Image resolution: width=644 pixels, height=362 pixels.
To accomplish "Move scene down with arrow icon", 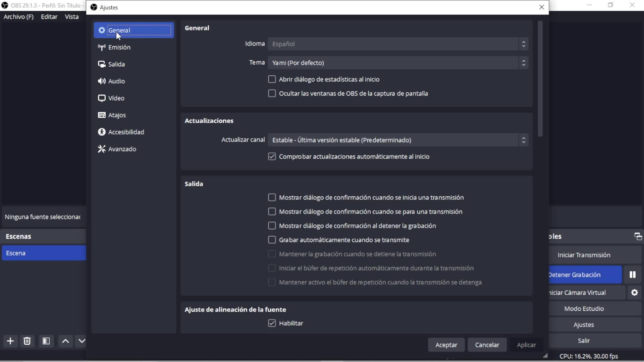I will (x=82, y=341).
